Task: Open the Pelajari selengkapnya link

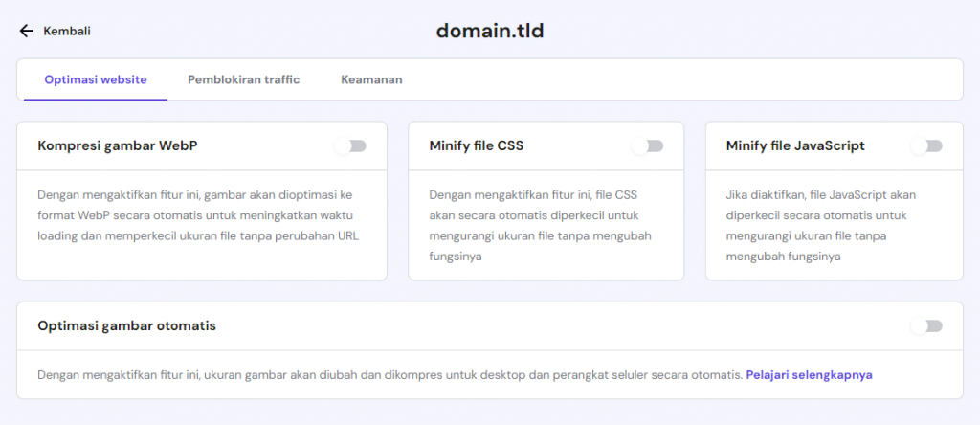Action: tap(809, 375)
